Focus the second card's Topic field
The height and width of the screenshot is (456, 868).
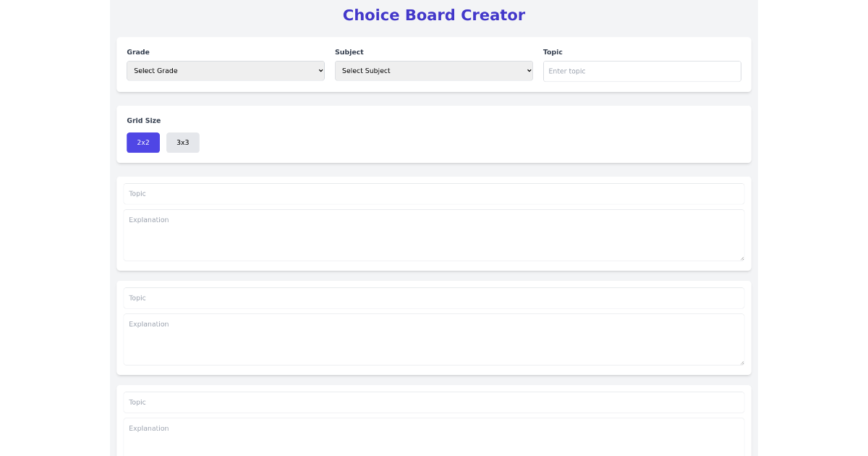tap(433, 298)
